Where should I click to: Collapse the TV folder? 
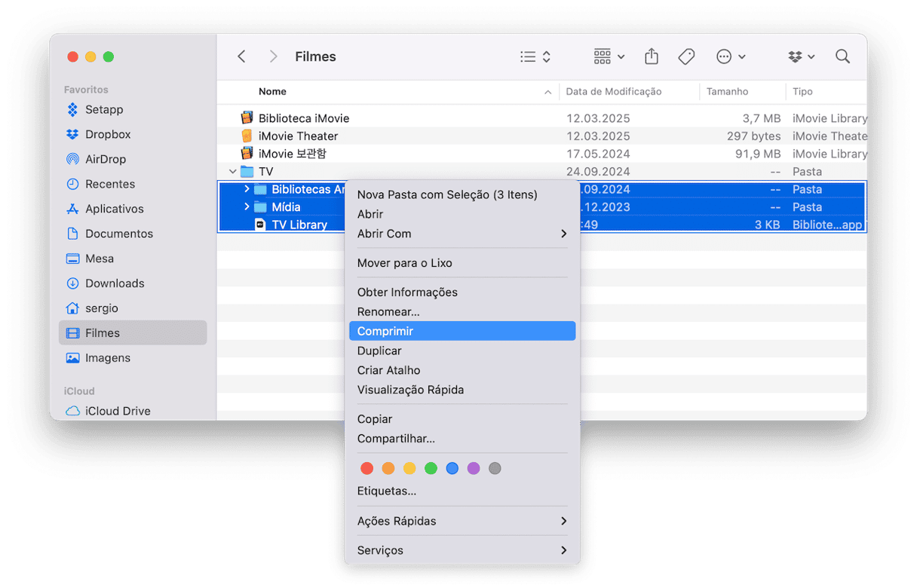[232, 172]
